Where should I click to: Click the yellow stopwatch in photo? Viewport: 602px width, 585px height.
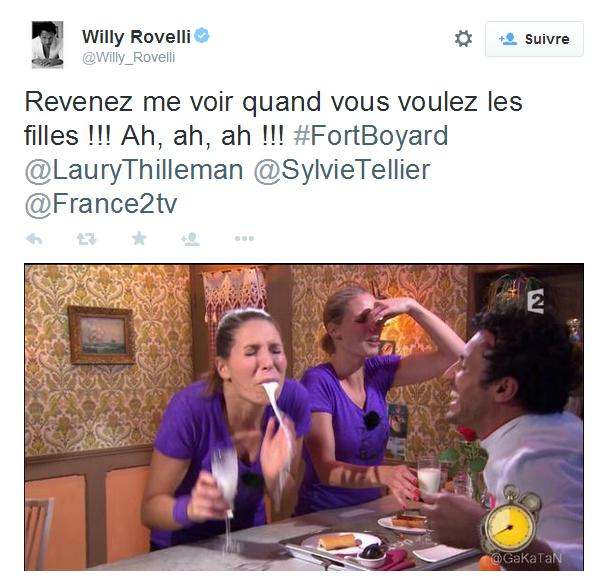510,520
